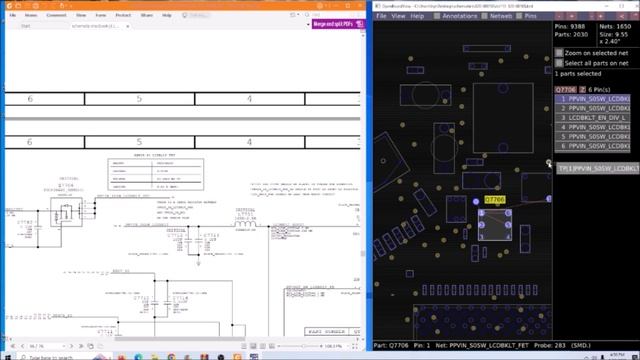Click second minus button in OpenBoardView toolbar

(591, 16)
